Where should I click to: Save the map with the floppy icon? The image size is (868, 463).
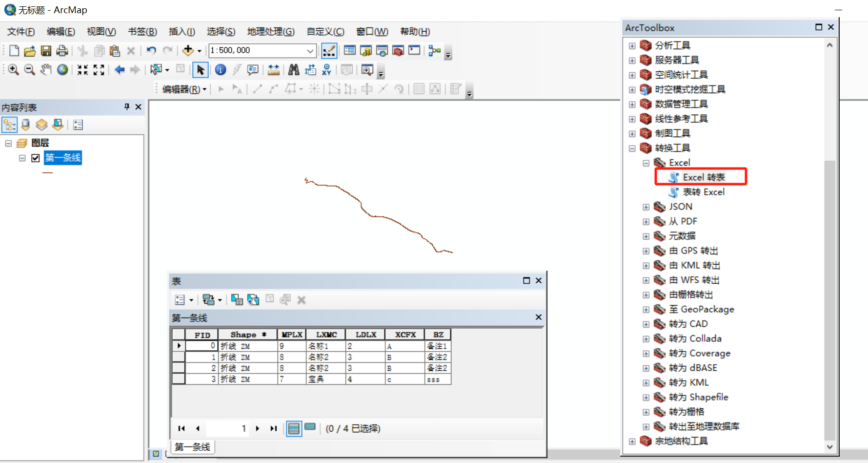coord(46,50)
